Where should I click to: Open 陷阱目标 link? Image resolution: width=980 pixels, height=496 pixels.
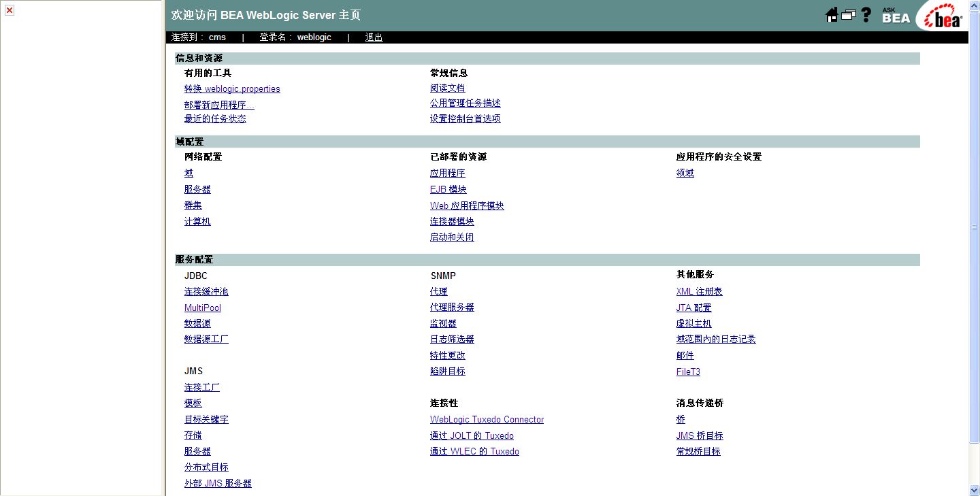[x=448, y=371]
